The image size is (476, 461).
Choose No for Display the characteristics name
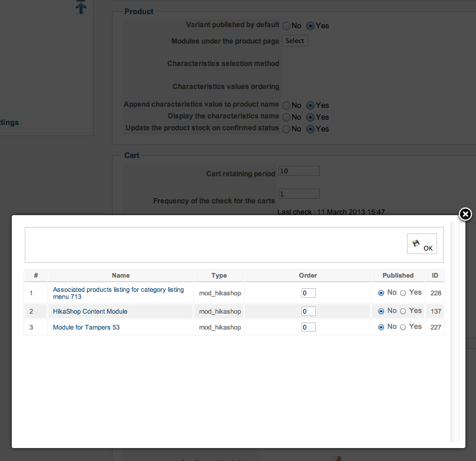tap(286, 117)
